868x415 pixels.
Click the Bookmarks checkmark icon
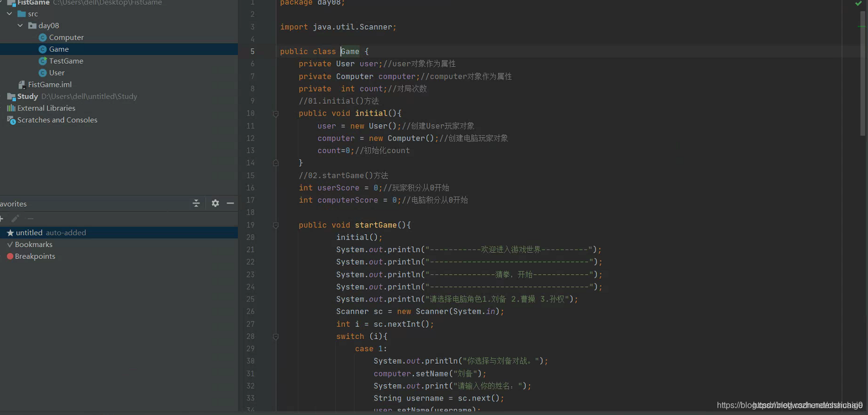pos(10,244)
